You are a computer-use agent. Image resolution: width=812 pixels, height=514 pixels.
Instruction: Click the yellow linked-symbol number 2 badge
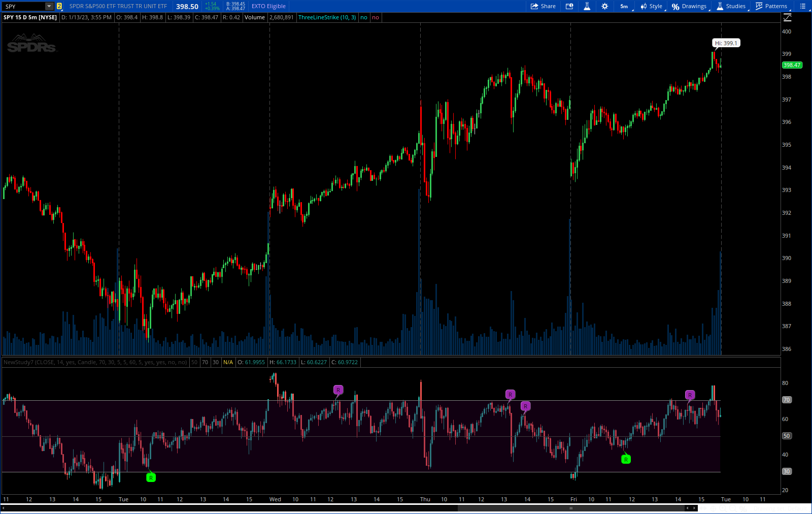point(59,6)
